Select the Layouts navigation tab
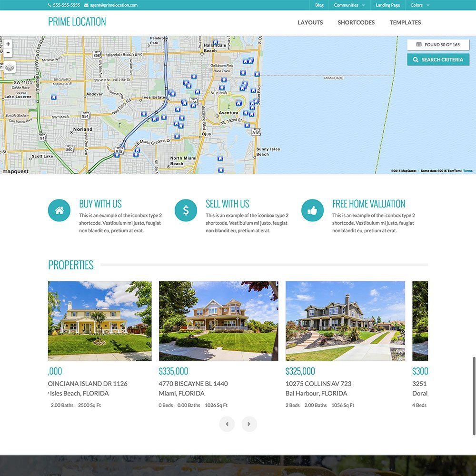Screen dimensions: 476x476 (310, 22)
